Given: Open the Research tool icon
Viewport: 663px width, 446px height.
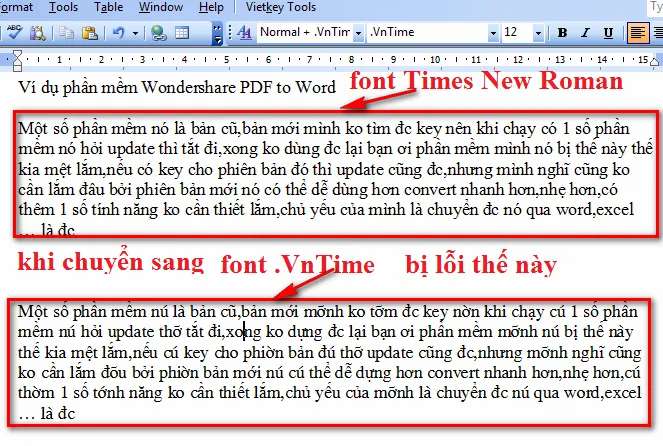Looking at the screenshot, I should point(38,33).
